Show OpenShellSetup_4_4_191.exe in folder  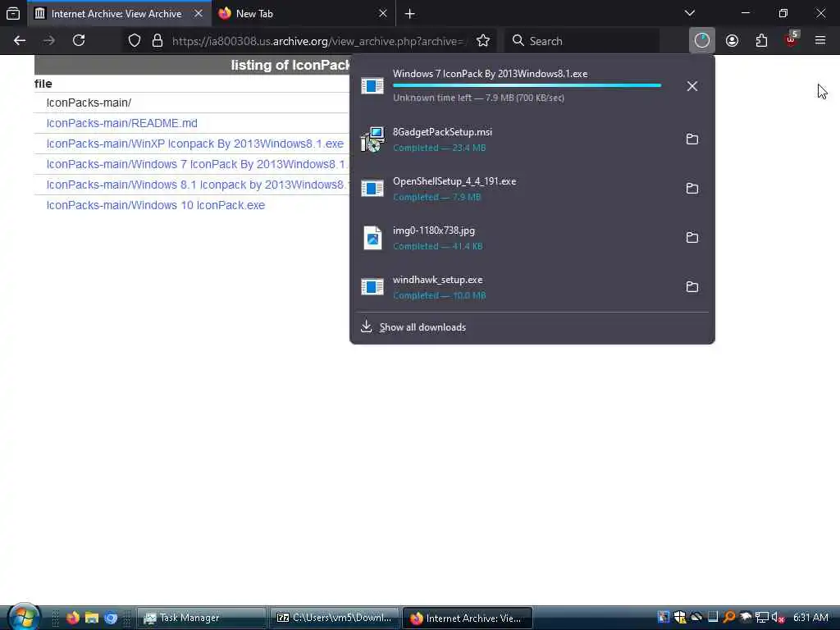692,189
